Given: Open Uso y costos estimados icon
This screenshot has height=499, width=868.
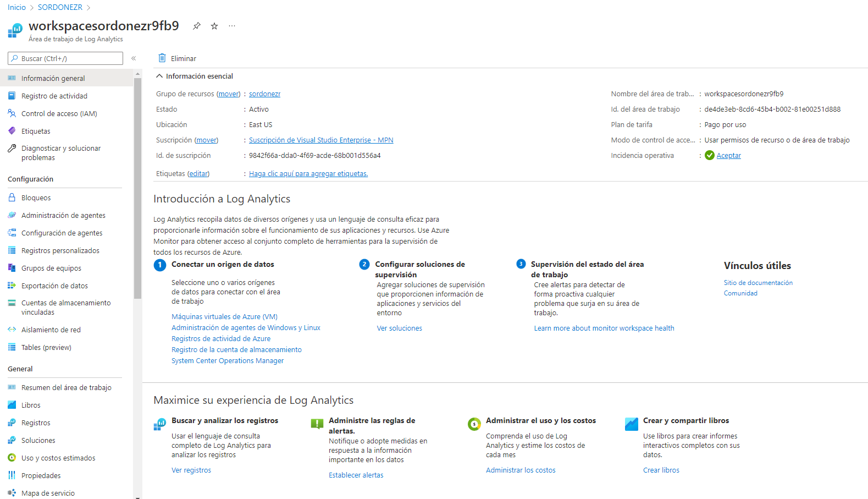Looking at the screenshot, I should [x=12, y=458].
